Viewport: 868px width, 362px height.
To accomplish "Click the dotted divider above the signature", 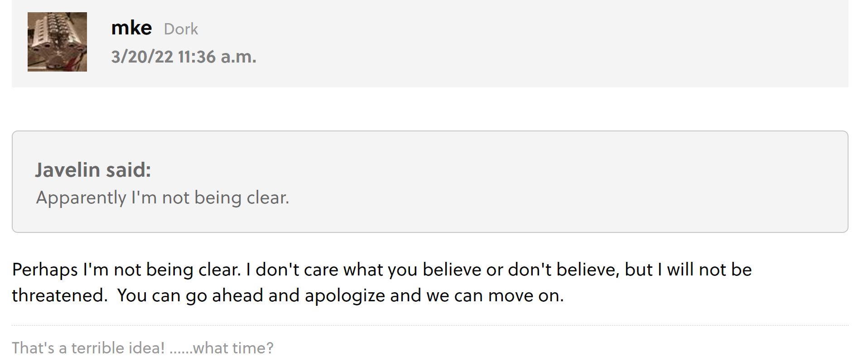I will pos(429,325).
